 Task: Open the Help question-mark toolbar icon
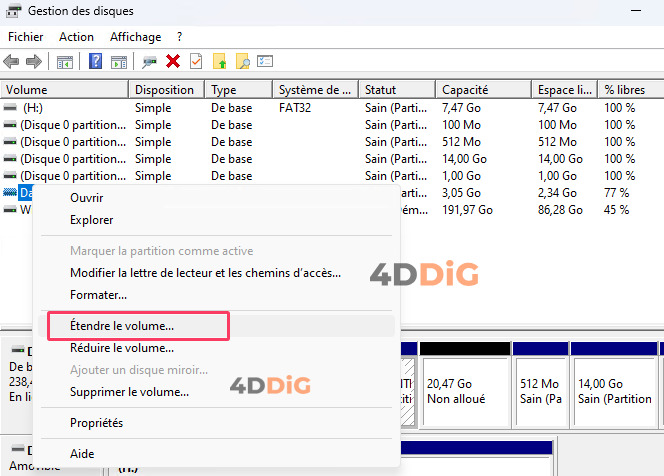[96, 61]
